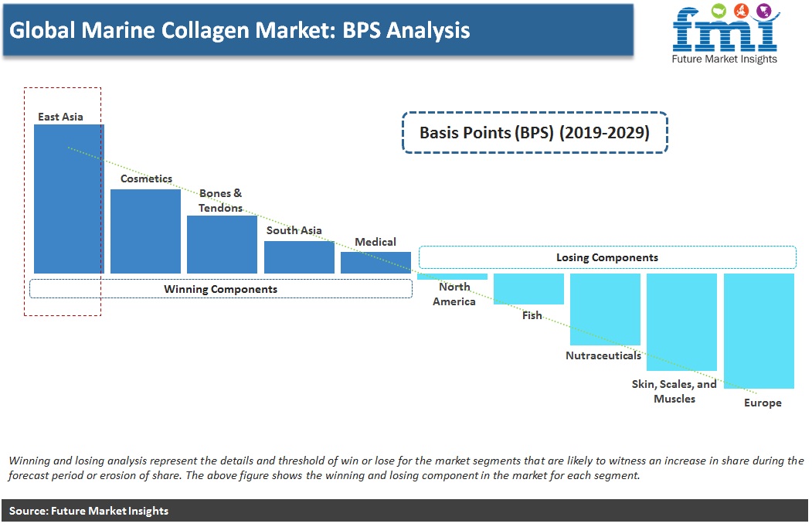Click the 'East Asia' label
This screenshot has width=812, height=527.
(x=60, y=117)
